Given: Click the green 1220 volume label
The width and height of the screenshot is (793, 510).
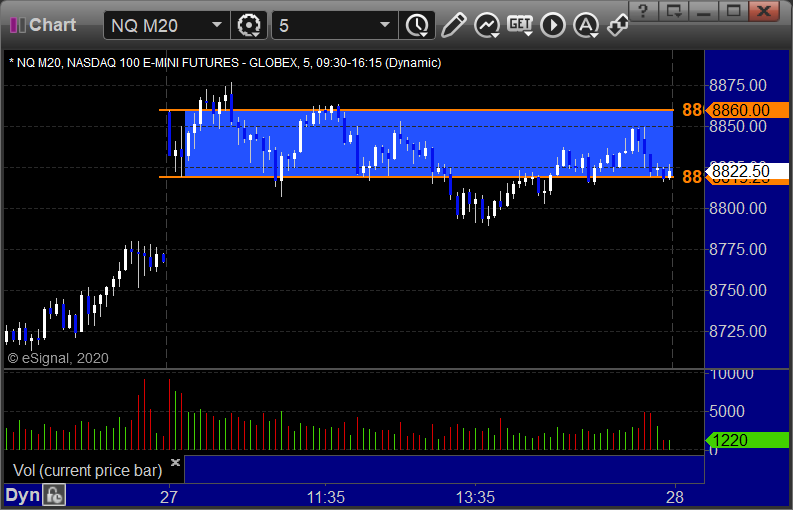Looking at the screenshot, I should [x=747, y=440].
